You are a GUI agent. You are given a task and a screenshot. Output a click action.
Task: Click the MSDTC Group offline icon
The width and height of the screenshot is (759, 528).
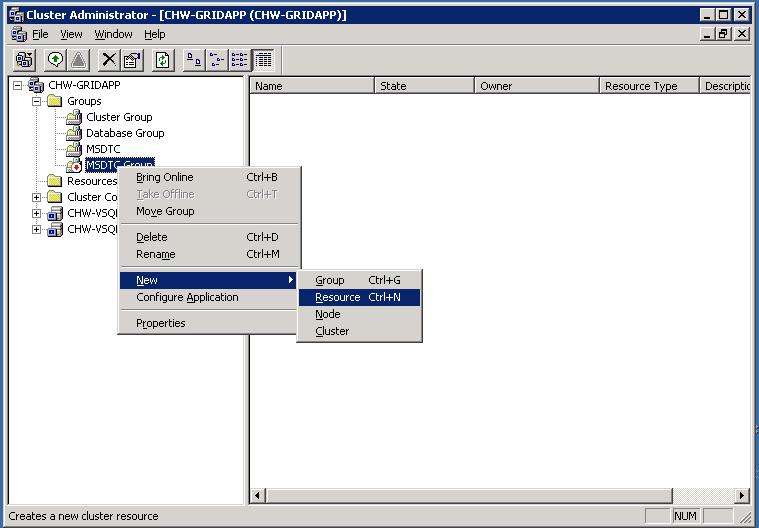click(74, 165)
